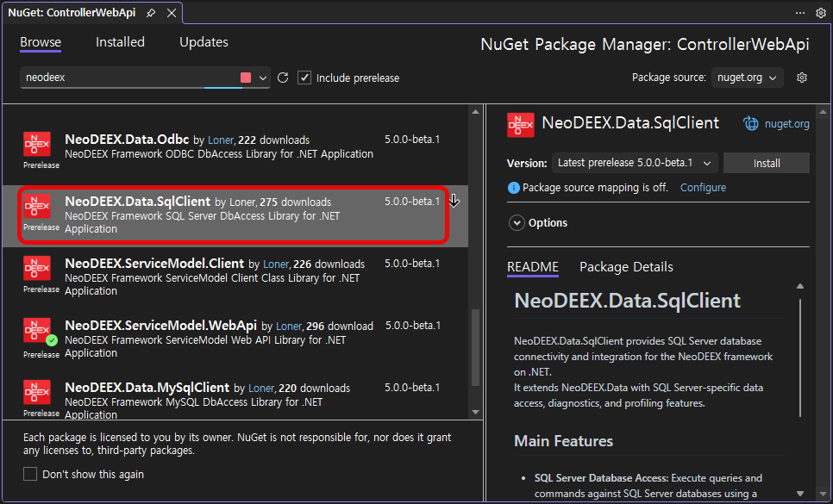Select the NeoDEEX.ServiceModel.WebApi package name
Image resolution: width=833 pixels, height=504 pixels.
(161, 326)
